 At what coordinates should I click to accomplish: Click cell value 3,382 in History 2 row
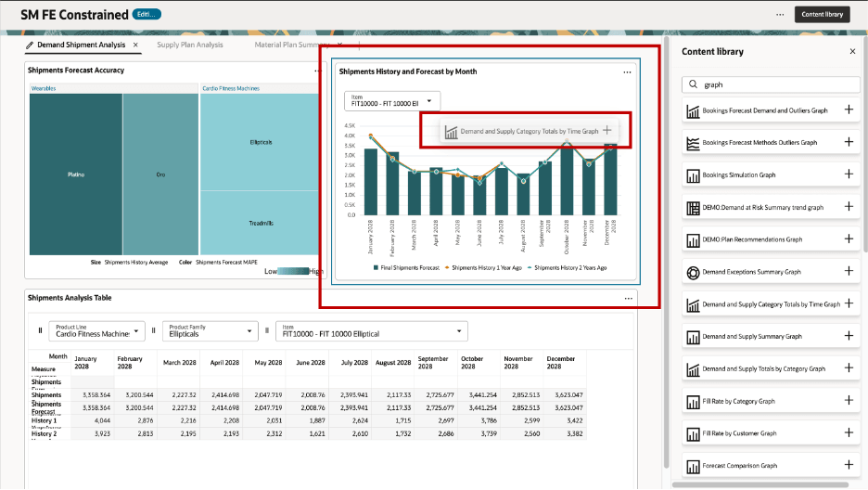tap(575, 434)
